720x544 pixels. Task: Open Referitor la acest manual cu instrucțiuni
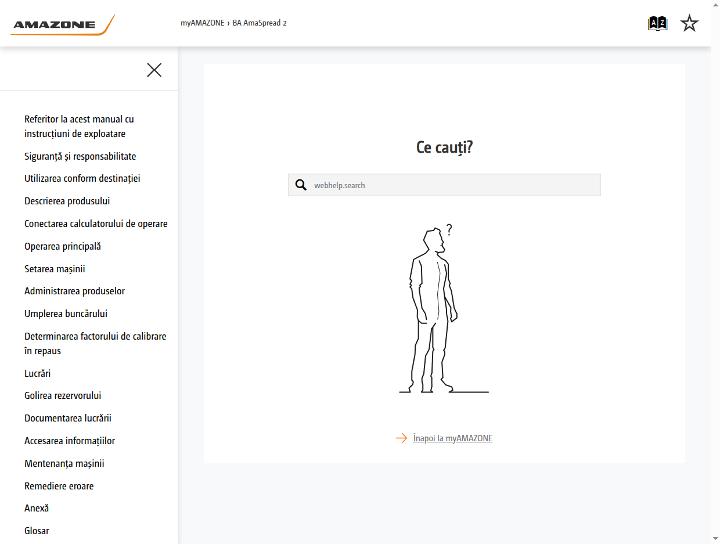tap(79, 126)
